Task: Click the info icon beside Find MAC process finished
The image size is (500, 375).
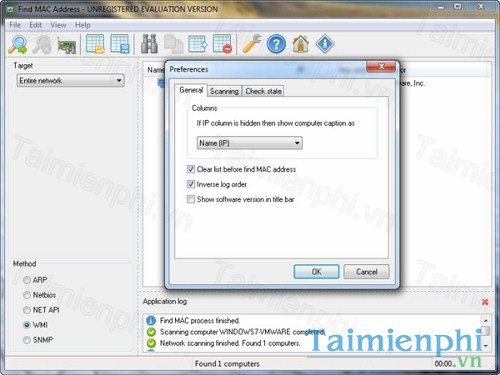Action: coord(151,321)
